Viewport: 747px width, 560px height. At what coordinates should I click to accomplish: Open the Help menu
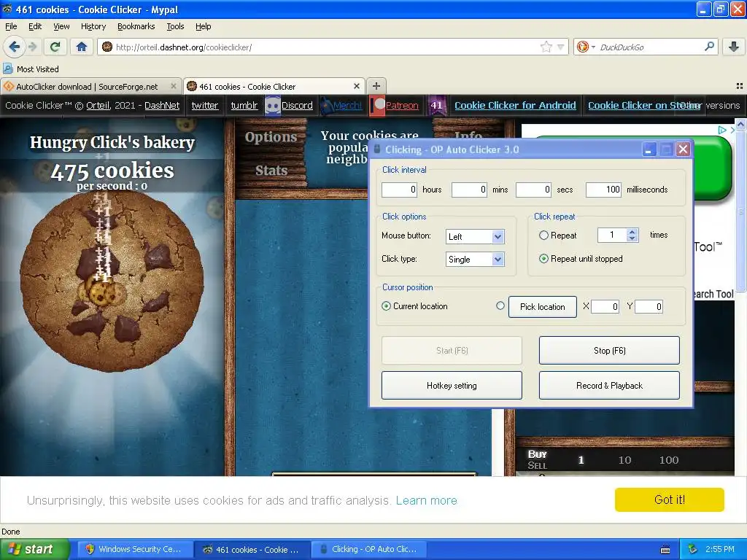[x=203, y=26]
